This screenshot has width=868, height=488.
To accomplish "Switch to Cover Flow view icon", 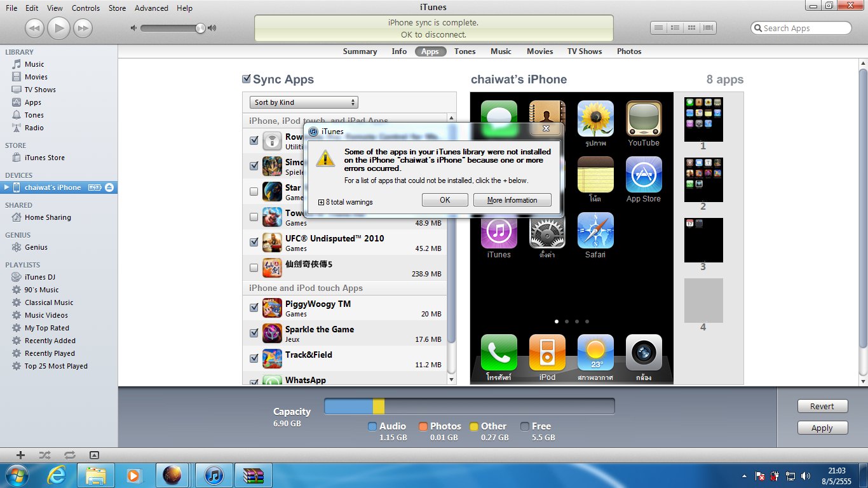I will 709,28.
